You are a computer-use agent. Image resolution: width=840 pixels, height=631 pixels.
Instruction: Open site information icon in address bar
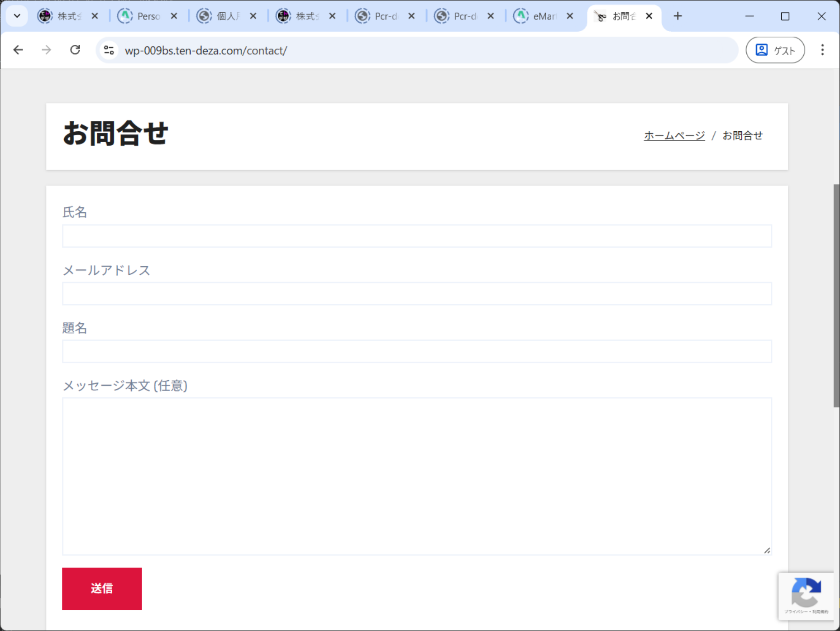coord(109,50)
